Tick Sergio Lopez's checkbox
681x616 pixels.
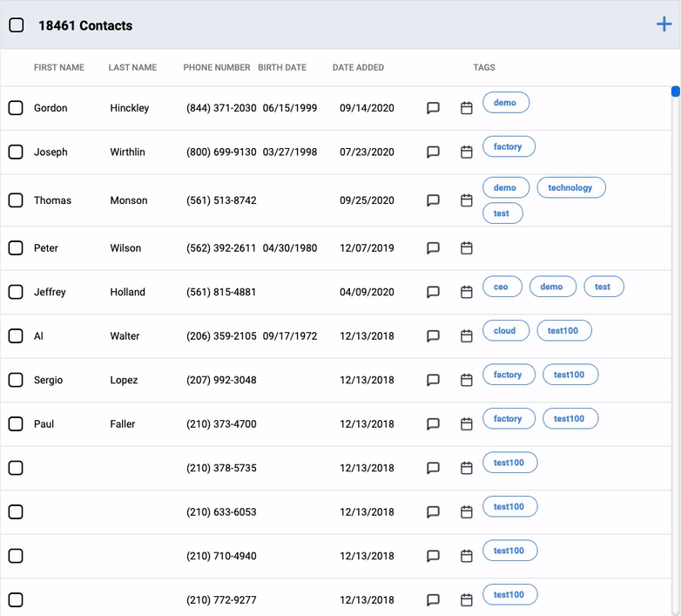point(16,380)
